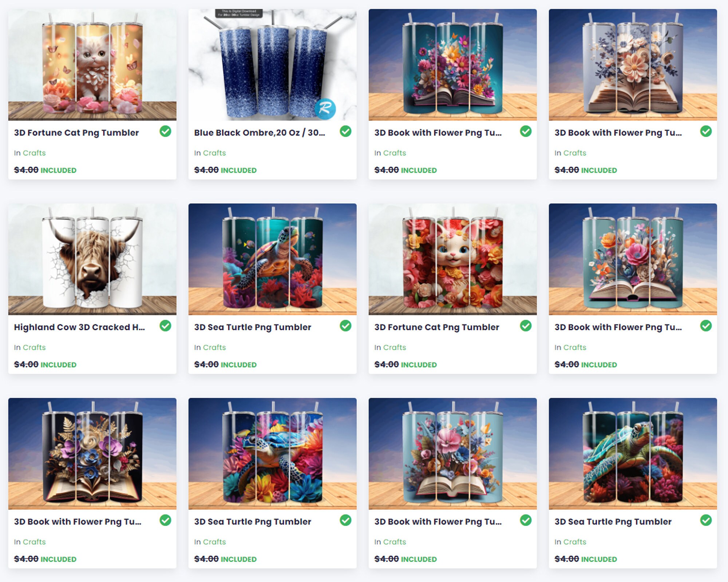
Task: Open the Highland Cow 3D Cracked tumbler thumbnail
Action: pos(92,259)
